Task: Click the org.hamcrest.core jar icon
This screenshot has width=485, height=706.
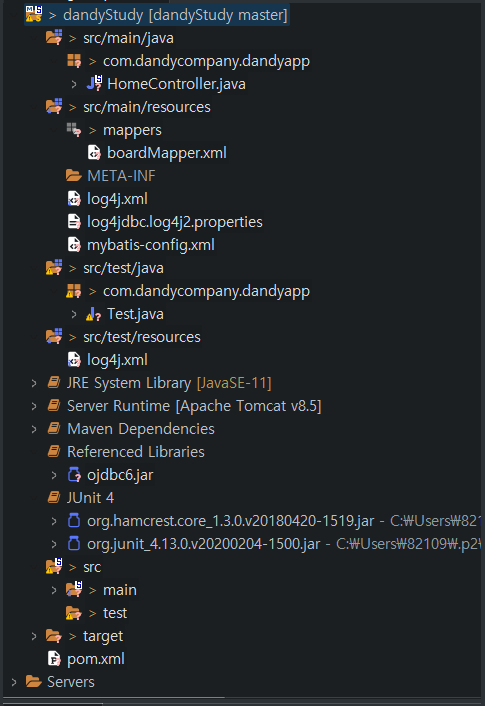Action: [x=74, y=520]
